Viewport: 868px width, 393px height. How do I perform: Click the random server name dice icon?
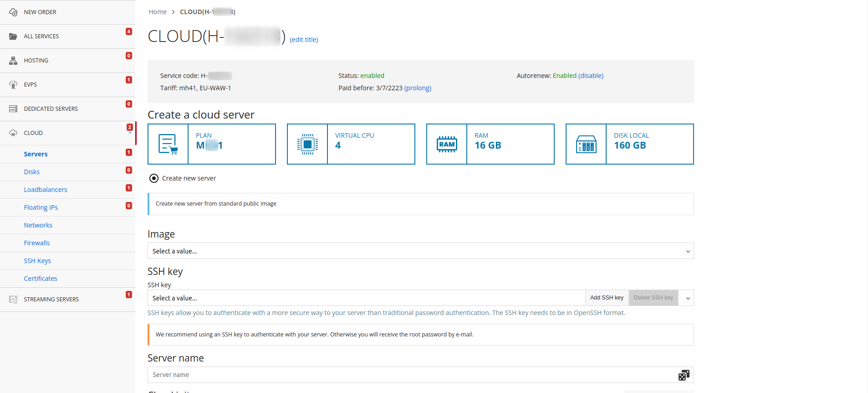point(684,375)
